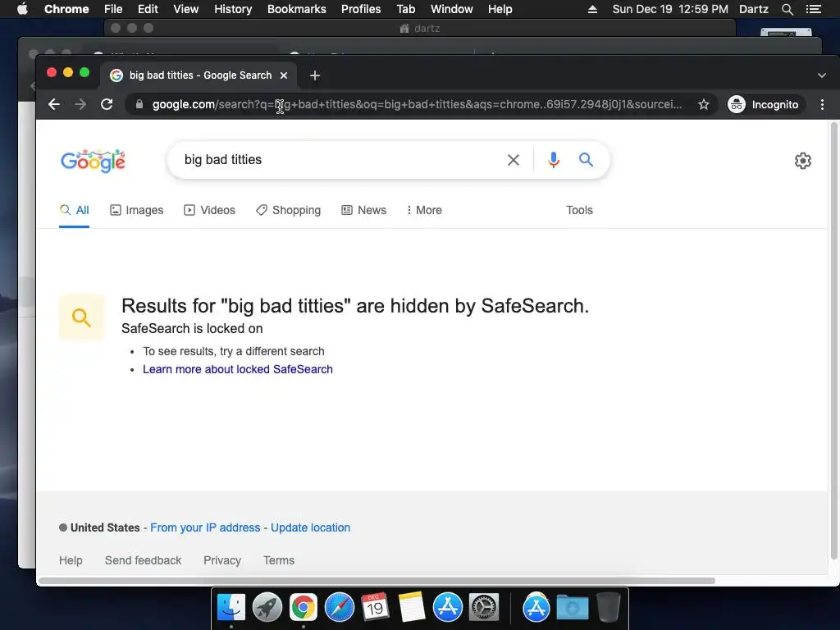Open the Help menu in menu bar

point(500,9)
